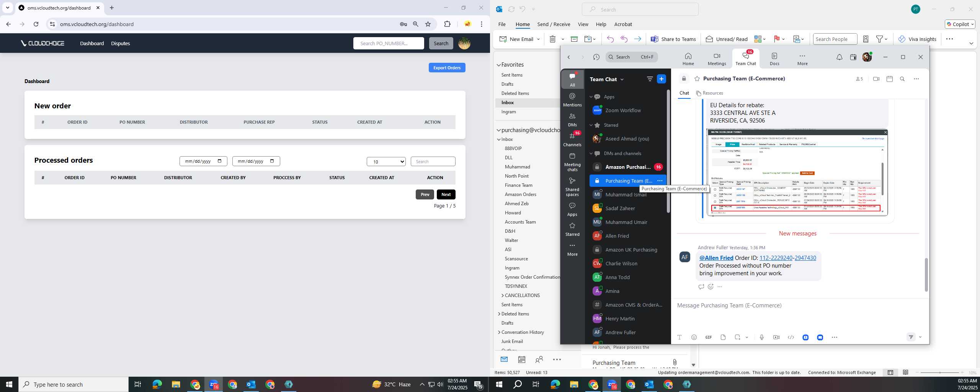This screenshot has width=980, height=392.
Task: Click Next pagination button
Action: (x=446, y=194)
